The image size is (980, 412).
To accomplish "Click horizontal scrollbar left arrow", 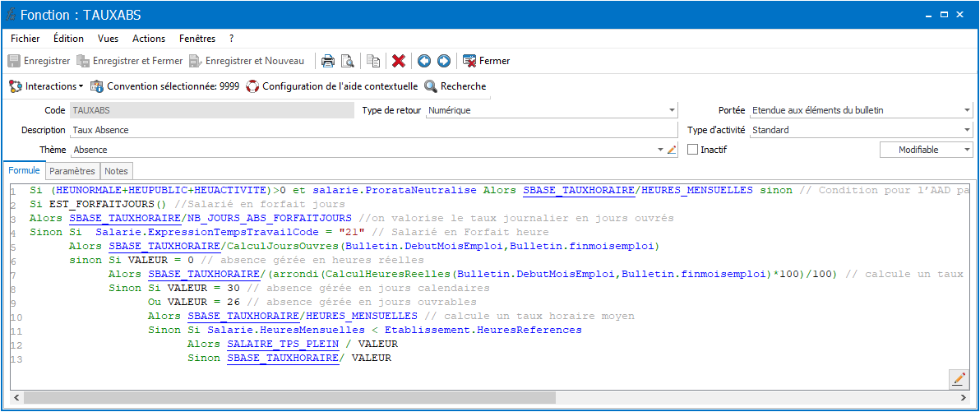I will coord(15,398).
